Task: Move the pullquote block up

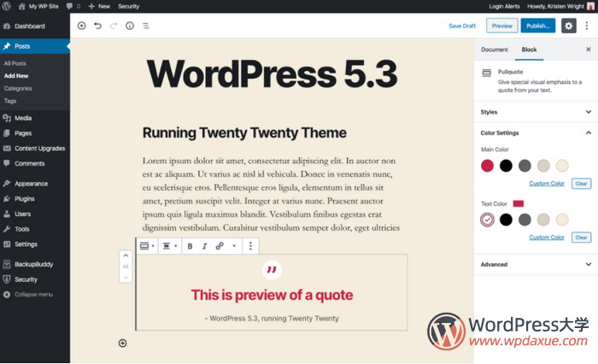Action: point(126,255)
